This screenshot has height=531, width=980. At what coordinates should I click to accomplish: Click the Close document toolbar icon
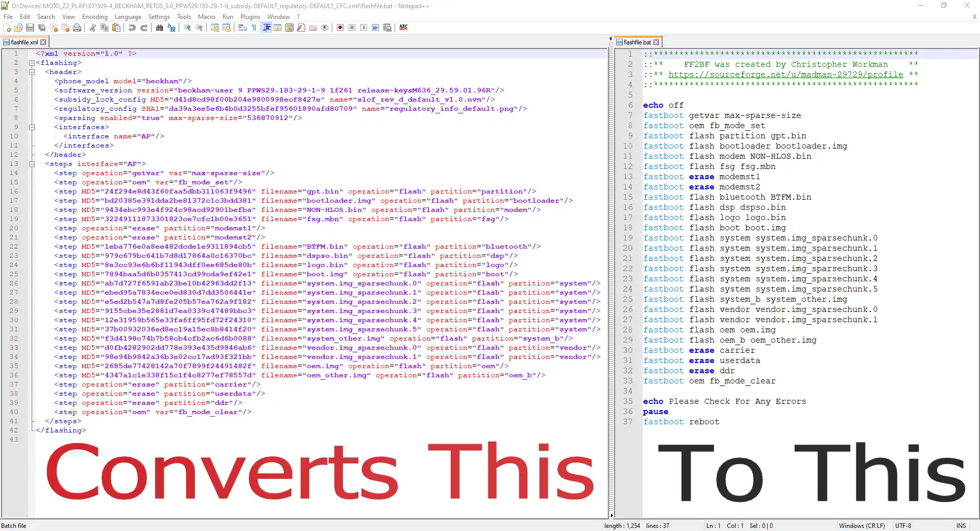[54, 28]
